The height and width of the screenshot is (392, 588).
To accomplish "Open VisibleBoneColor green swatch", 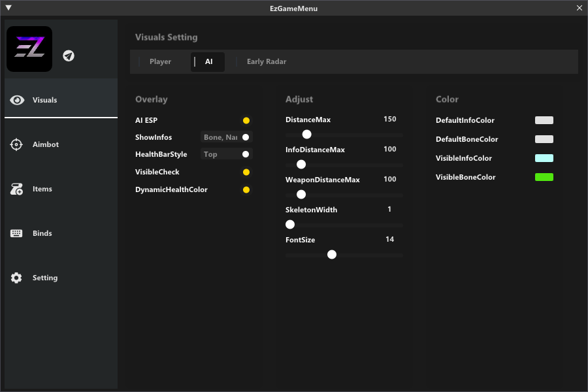I will coord(544,177).
